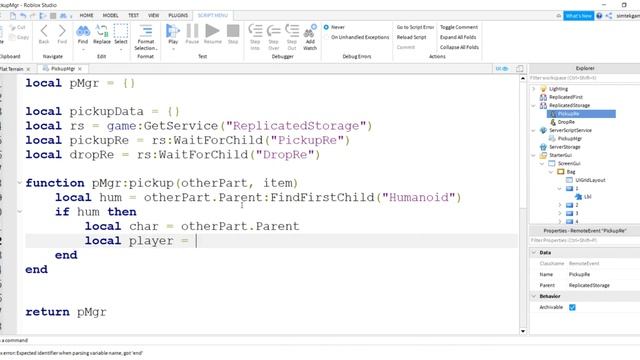Screen dimensions: 640x360
Task: Collapse the pMgr:pickup function fold
Action: click(19, 183)
